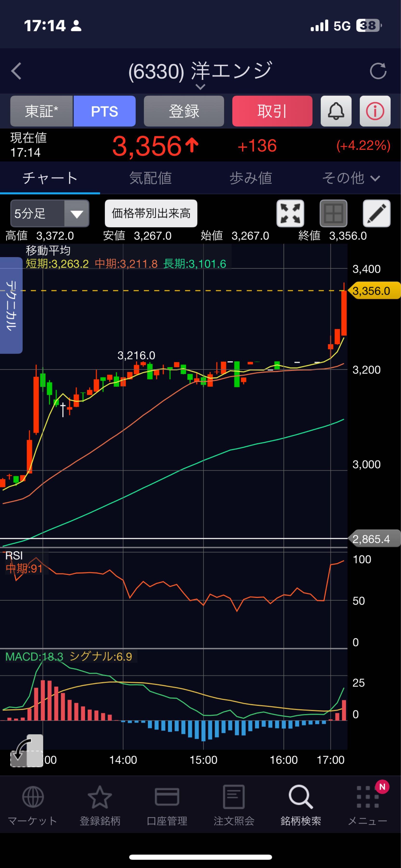The width and height of the screenshot is (401, 868).
Task: Refresh the stock quote
Action: (x=378, y=71)
